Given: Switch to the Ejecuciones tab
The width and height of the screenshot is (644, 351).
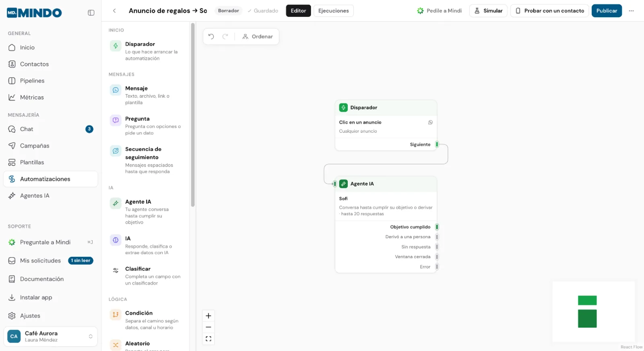Looking at the screenshot, I should [x=334, y=11].
